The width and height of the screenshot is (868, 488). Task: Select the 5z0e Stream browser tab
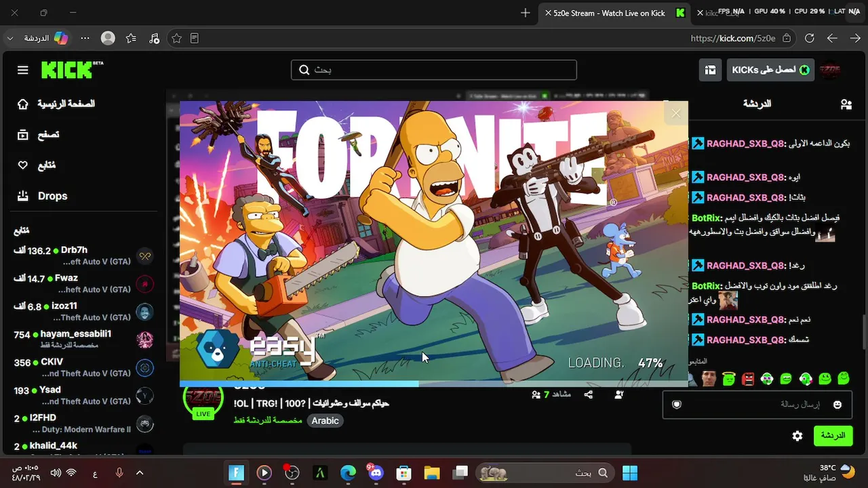614,13
